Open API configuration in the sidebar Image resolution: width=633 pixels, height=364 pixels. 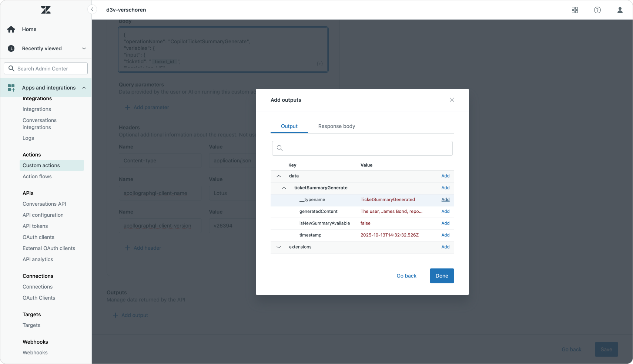tap(43, 215)
